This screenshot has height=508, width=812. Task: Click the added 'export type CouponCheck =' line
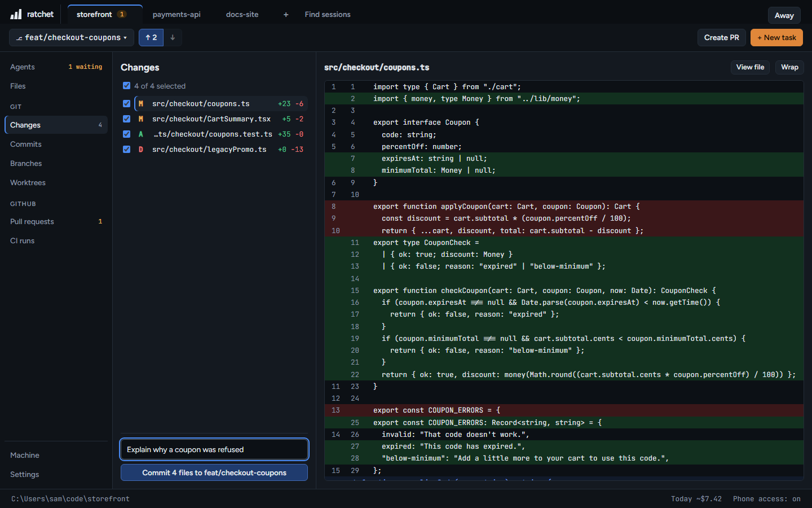pos(564,243)
